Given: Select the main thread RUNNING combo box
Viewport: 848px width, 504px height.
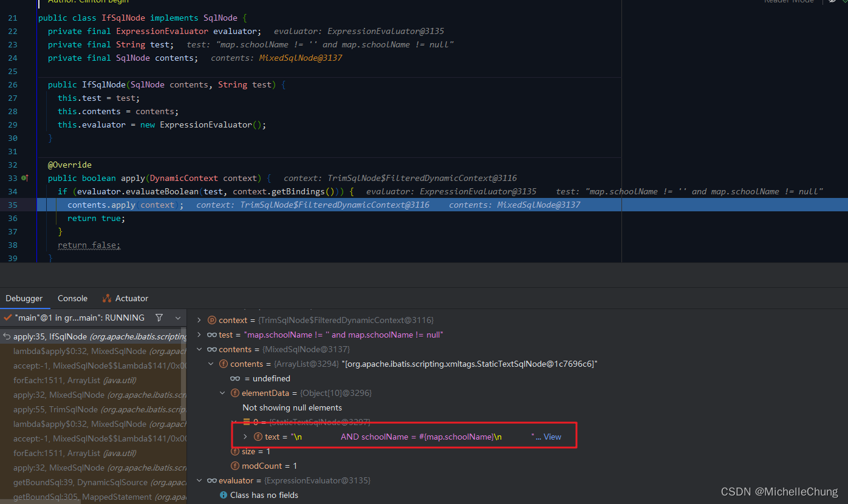Looking at the screenshot, I should (92, 318).
